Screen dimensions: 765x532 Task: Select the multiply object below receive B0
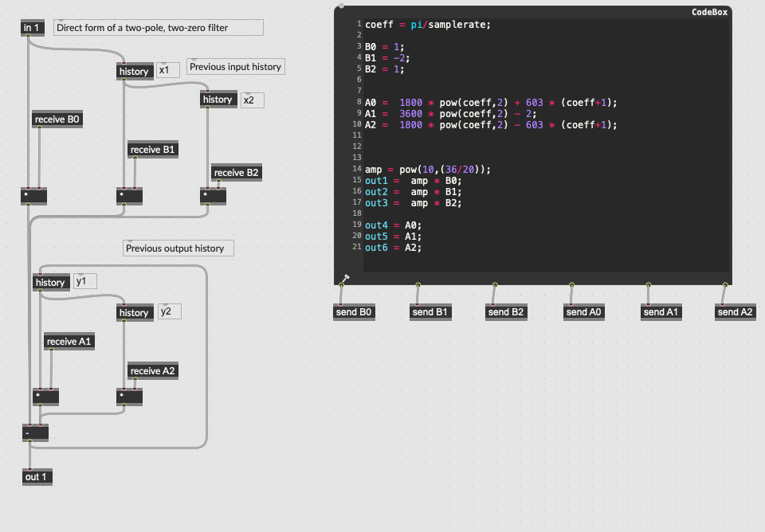tap(33, 196)
